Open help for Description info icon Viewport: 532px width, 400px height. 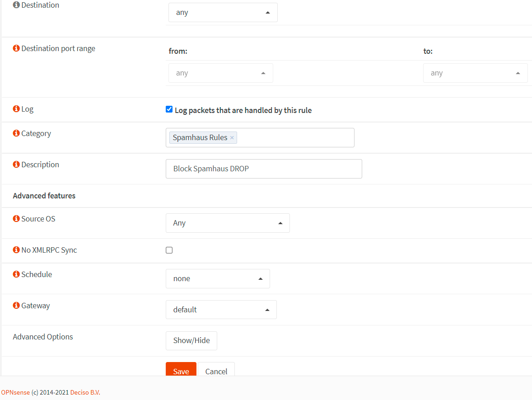[16, 165]
